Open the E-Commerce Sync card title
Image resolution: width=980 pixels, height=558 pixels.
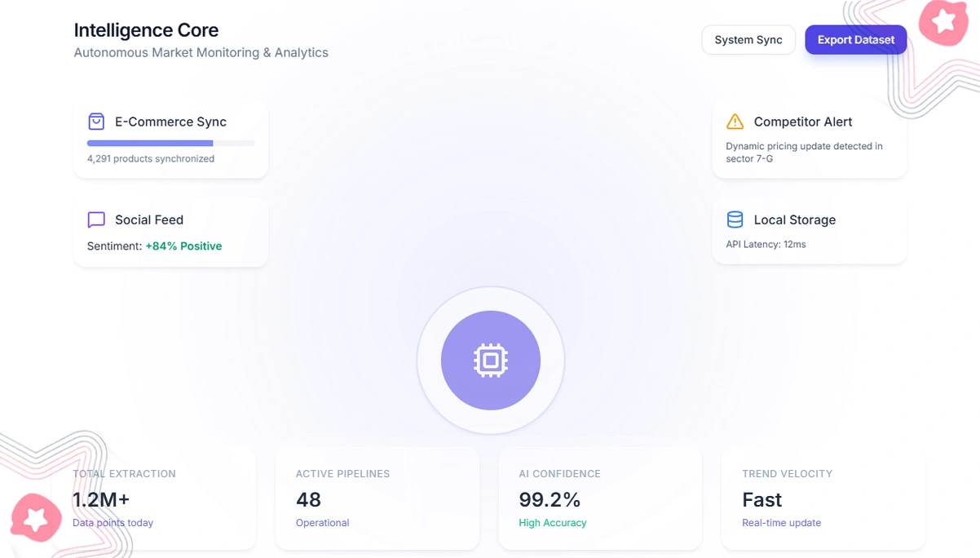170,122
